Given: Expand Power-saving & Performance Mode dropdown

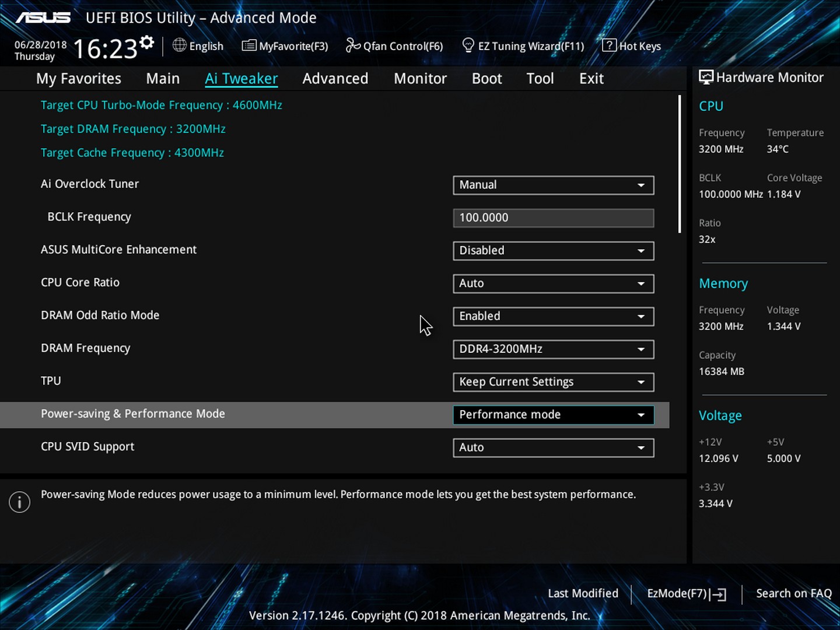Looking at the screenshot, I should coord(553,415).
